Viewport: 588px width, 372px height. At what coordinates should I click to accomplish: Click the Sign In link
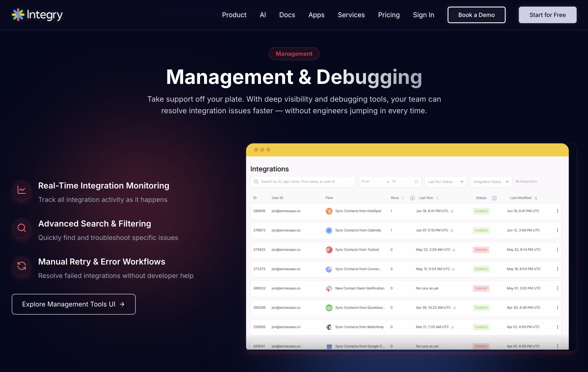(423, 15)
